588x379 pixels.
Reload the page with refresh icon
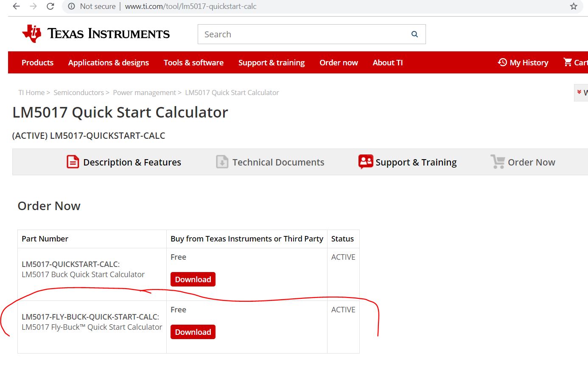50,6
